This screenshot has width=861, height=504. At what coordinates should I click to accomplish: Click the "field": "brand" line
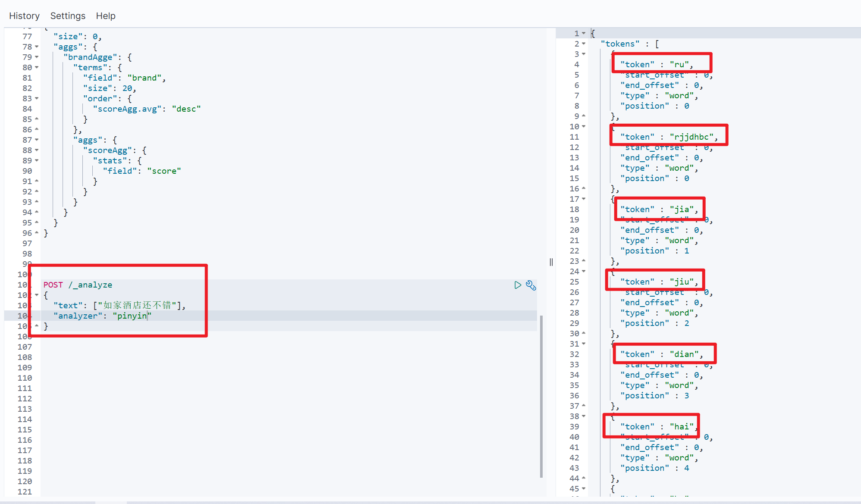click(125, 78)
